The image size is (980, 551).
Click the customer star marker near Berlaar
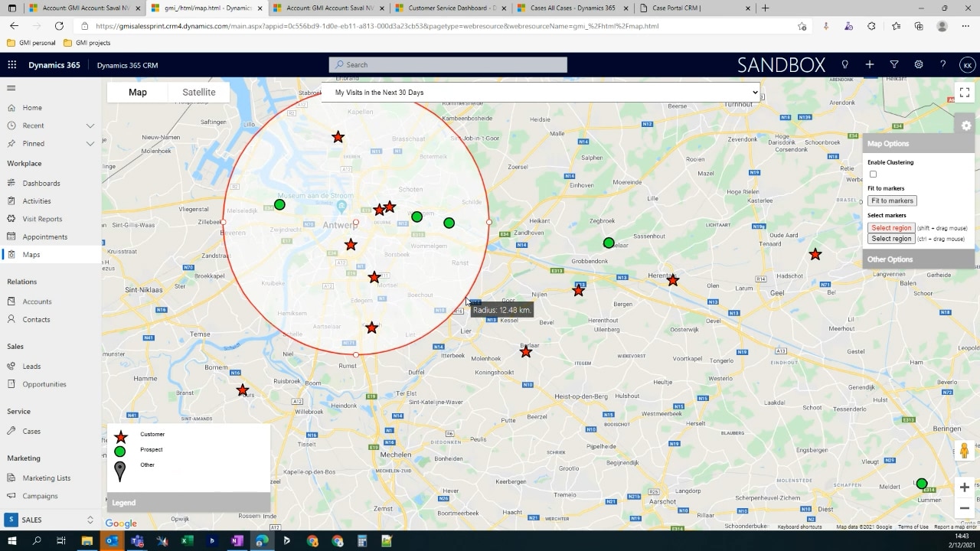[526, 352]
